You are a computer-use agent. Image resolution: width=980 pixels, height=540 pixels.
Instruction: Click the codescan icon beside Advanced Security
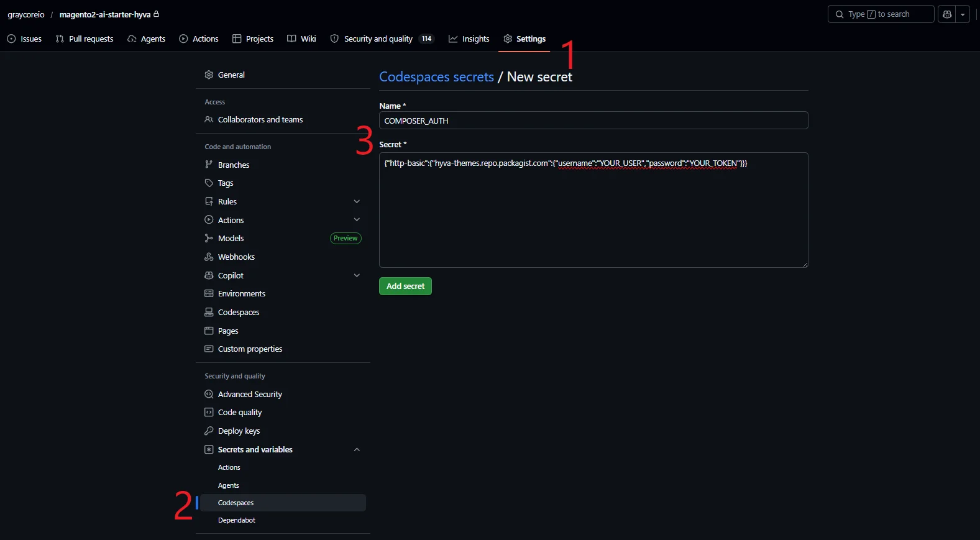[209, 395]
